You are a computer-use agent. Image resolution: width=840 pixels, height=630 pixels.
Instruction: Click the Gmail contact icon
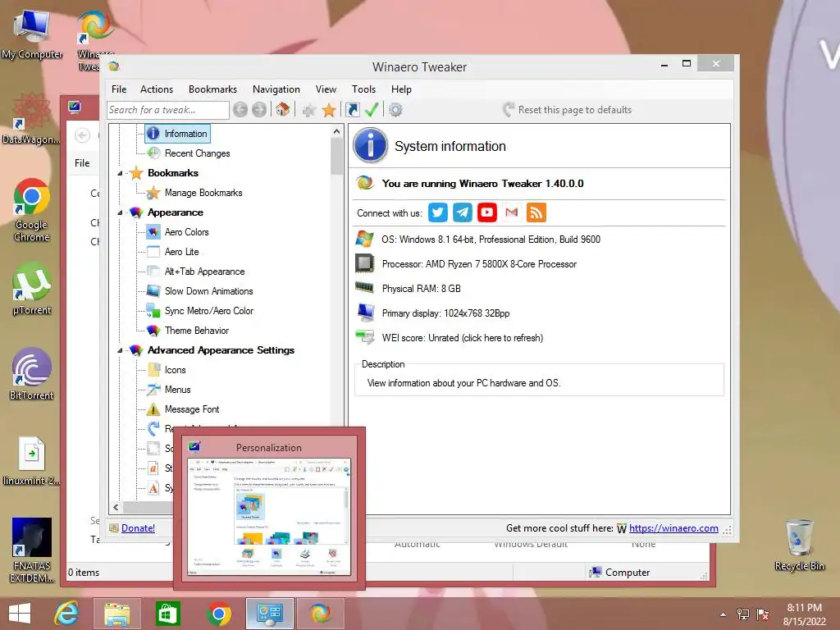pyautogui.click(x=512, y=212)
